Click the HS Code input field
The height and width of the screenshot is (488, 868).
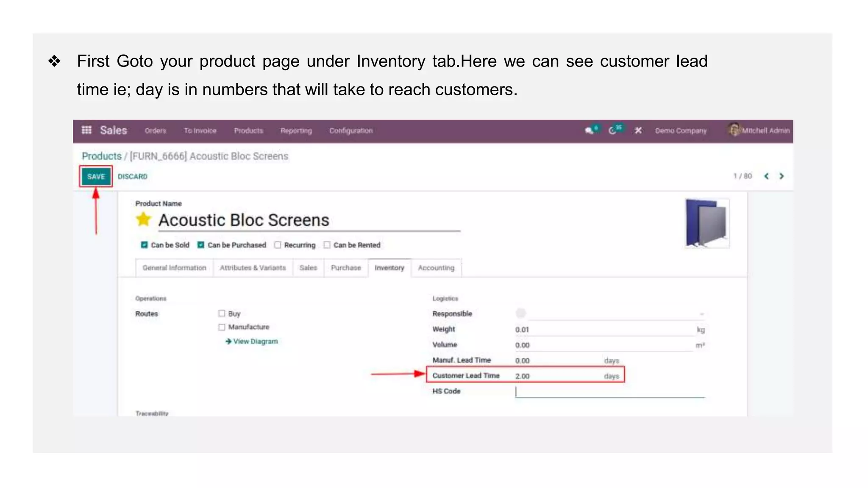pos(610,392)
